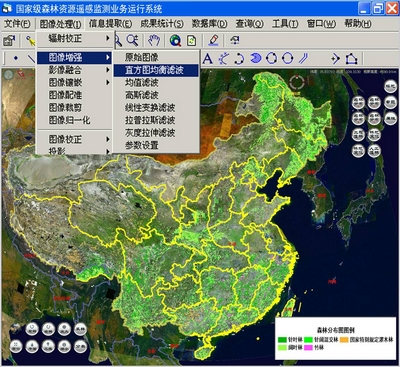This screenshot has width=400, height=367.
Task: Open the 信息提取(E) menu
Action: click(x=110, y=24)
